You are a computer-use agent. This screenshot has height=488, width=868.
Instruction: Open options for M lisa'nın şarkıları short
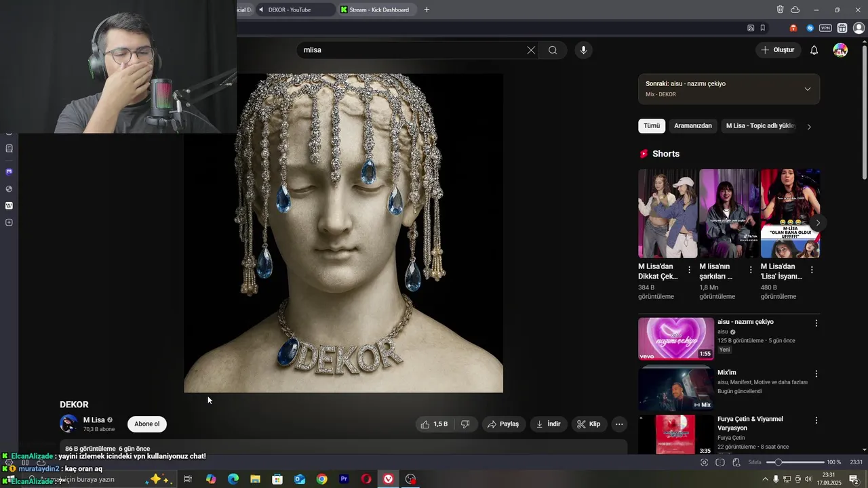coord(751,270)
